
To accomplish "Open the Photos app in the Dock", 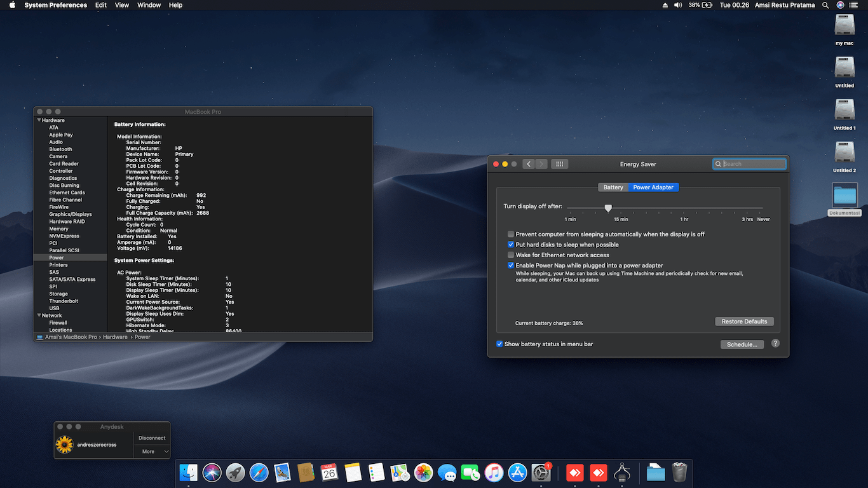I will tap(423, 473).
